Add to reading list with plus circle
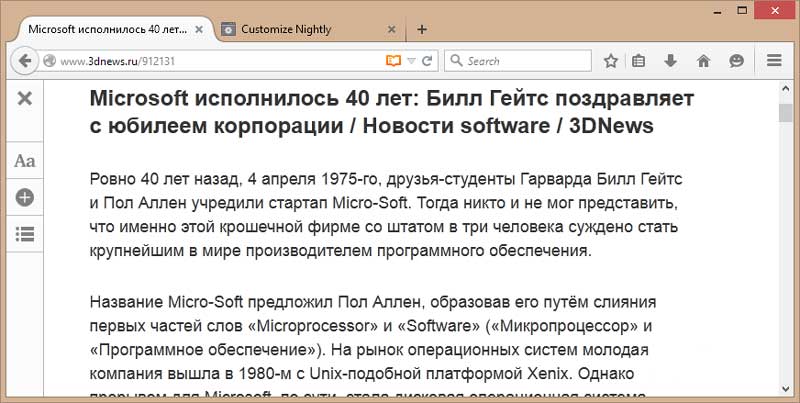 click(x=24, y=197)
